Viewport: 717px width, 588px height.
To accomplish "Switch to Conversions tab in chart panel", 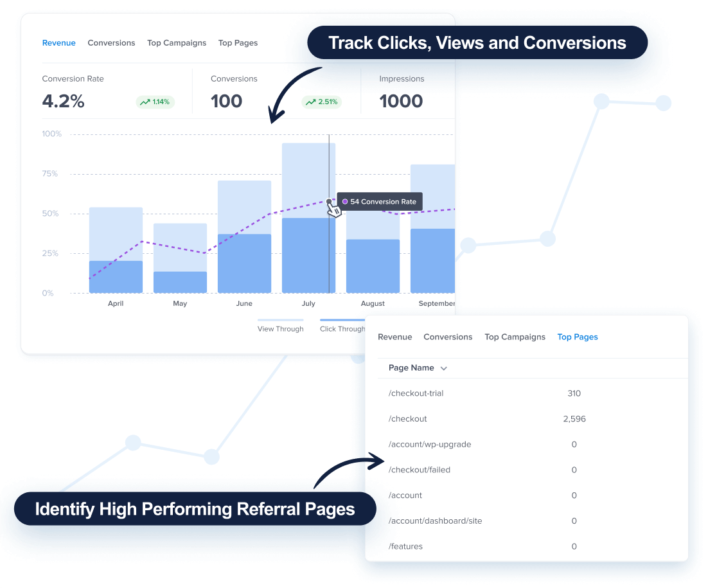I will pyautogui.click(x=111, y=43).
